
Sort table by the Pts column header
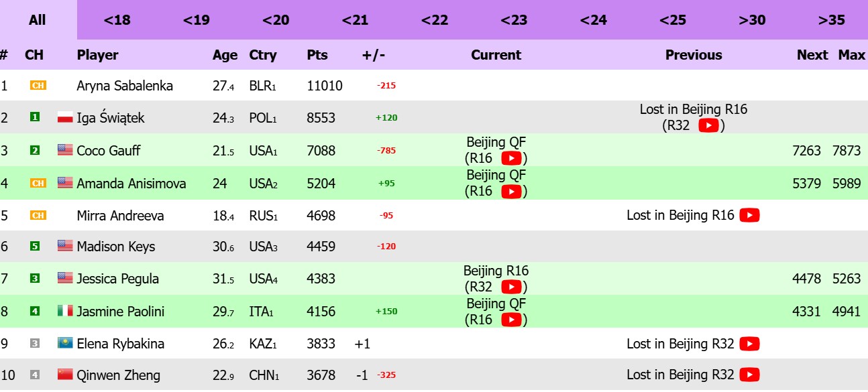tap(317, 55)
